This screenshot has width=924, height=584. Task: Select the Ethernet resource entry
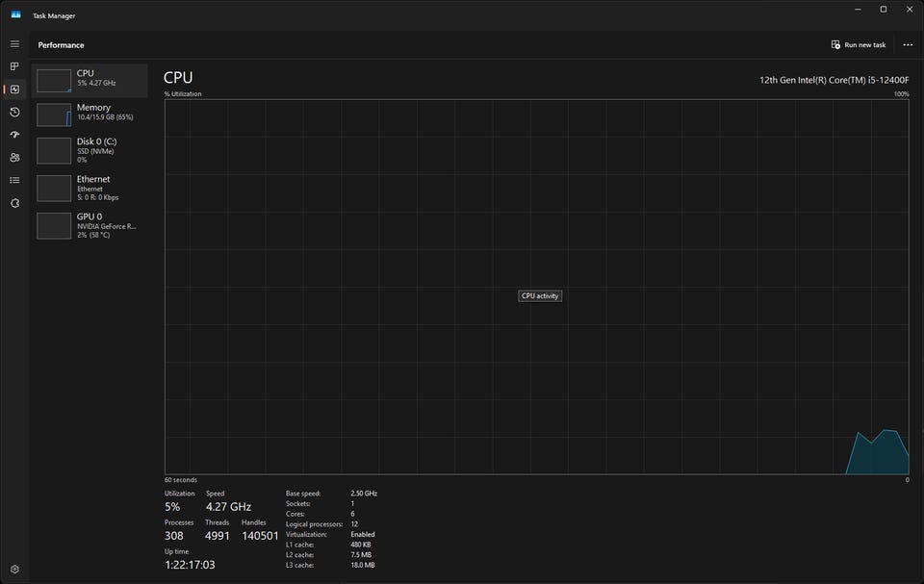89,188
